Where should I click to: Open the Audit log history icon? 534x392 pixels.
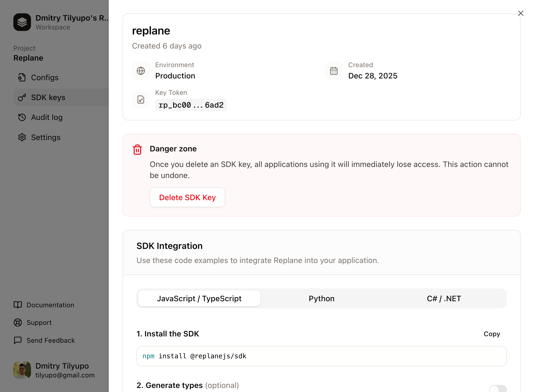(22, 117)
